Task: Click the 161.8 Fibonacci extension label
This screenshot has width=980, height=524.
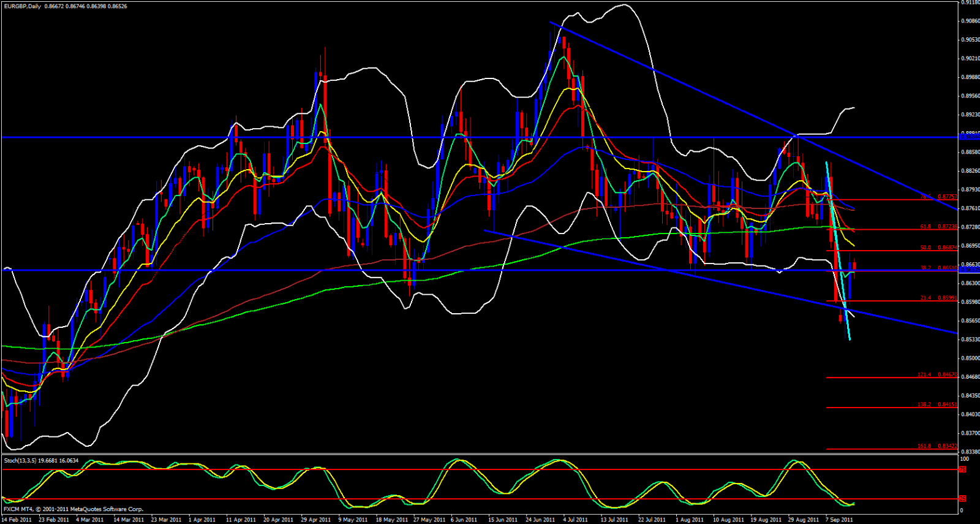Action: click(924, 446)
